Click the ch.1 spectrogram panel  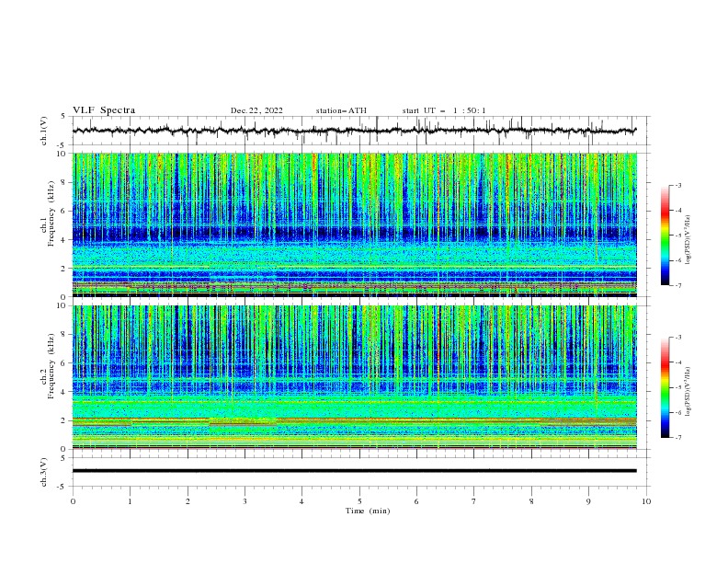click(x=354, y=224)
